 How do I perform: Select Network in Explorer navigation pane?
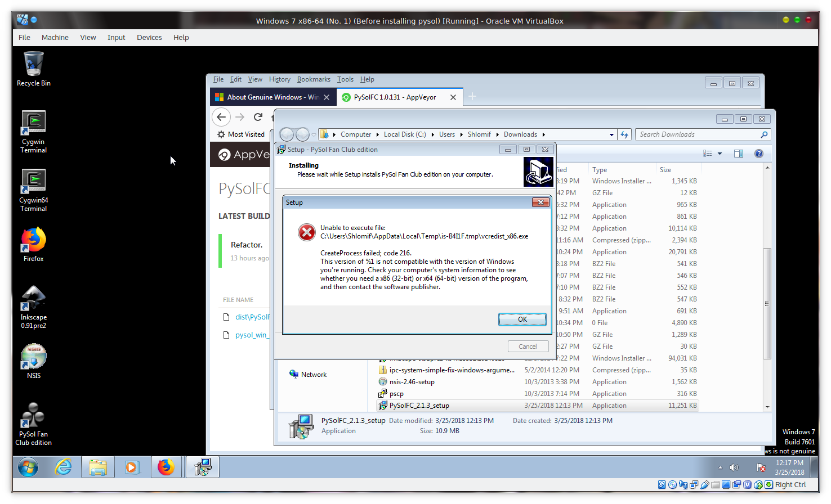coord(308,375)
